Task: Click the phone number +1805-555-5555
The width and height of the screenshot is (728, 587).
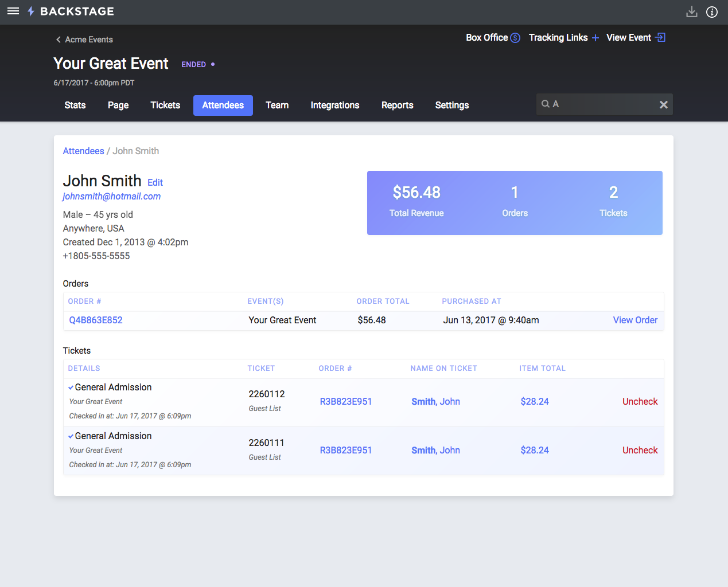Action: 96,256
